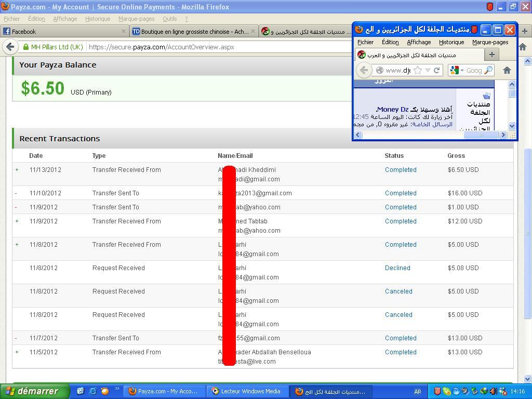Click the folder icon on the forum page
532x399 pixels.
[x=486, y=96]
